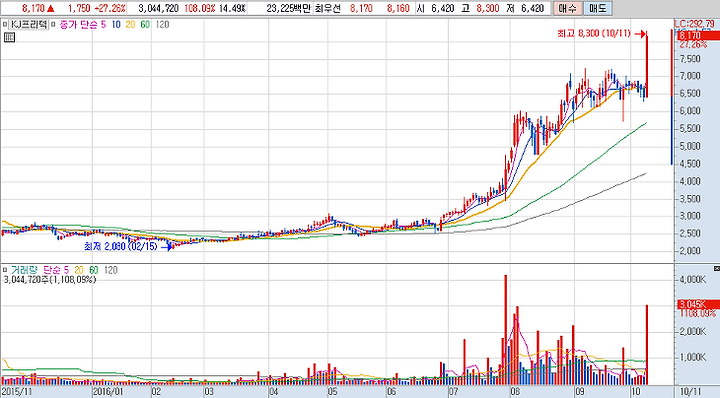Select the 거래량 volume indicator label
The width and height of the screenshot is (720, 398).
tap(24, 270)
